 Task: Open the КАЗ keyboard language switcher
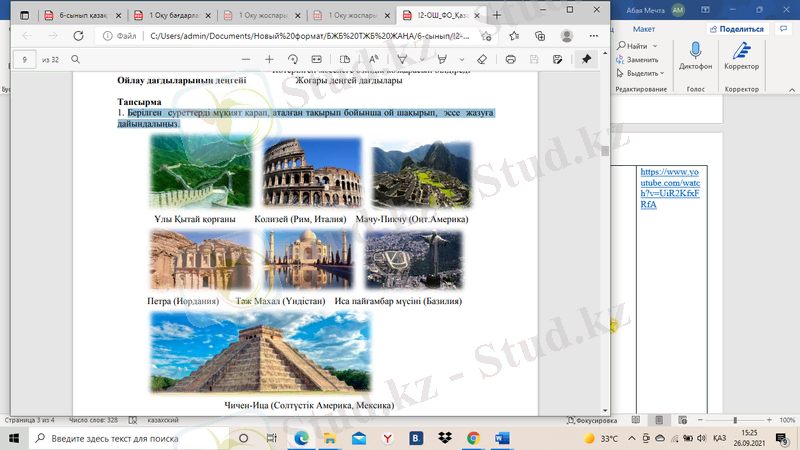coord(719,438)
